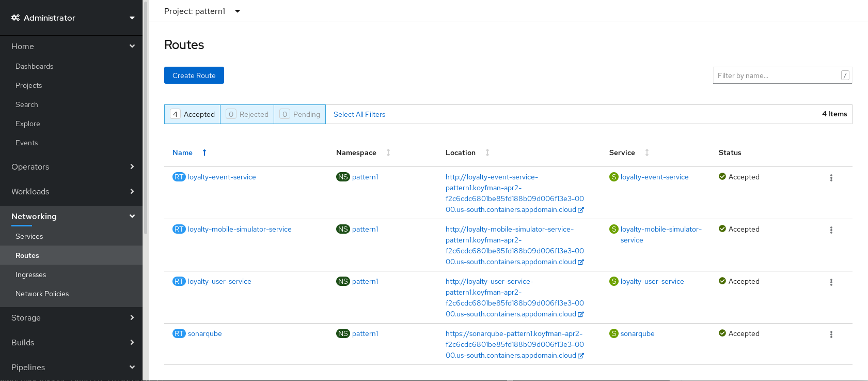
Task: Go to Services under Networking
Action: click(x=29, y=236)
